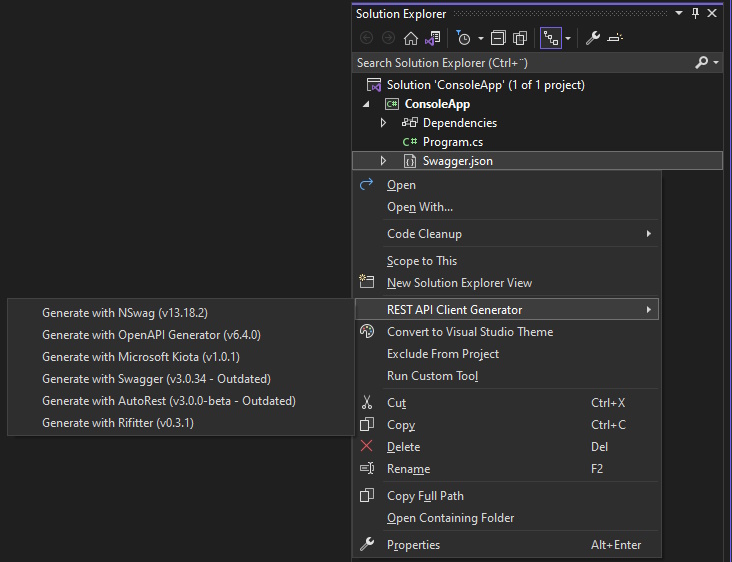Viewport: 732px width, 562px height.
Task: Click the New Solution Explorer View icon
Action: (x=366, y=281)
